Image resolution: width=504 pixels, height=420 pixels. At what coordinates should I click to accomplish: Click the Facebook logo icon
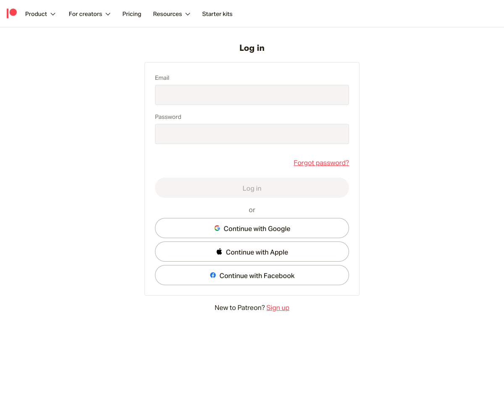[x=213, y=275]
